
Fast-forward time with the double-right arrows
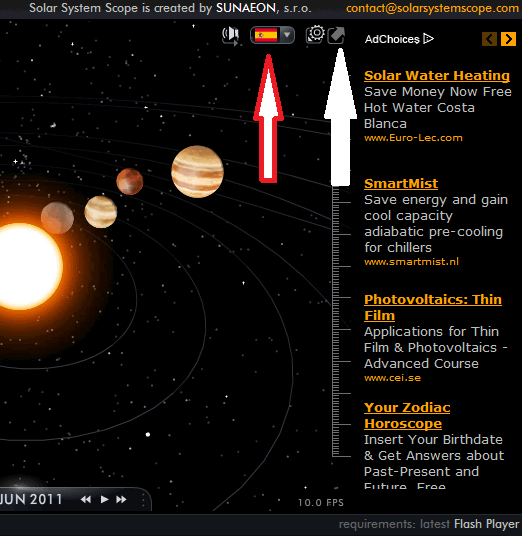tap(121, 499)
